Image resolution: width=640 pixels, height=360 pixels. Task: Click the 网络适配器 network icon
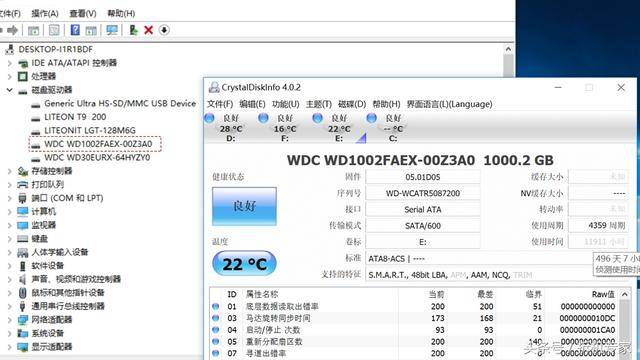pos(23,320)
